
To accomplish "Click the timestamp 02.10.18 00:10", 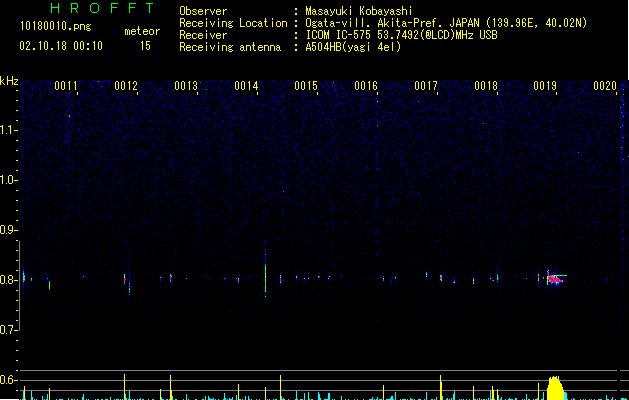I will click(61, 46).
